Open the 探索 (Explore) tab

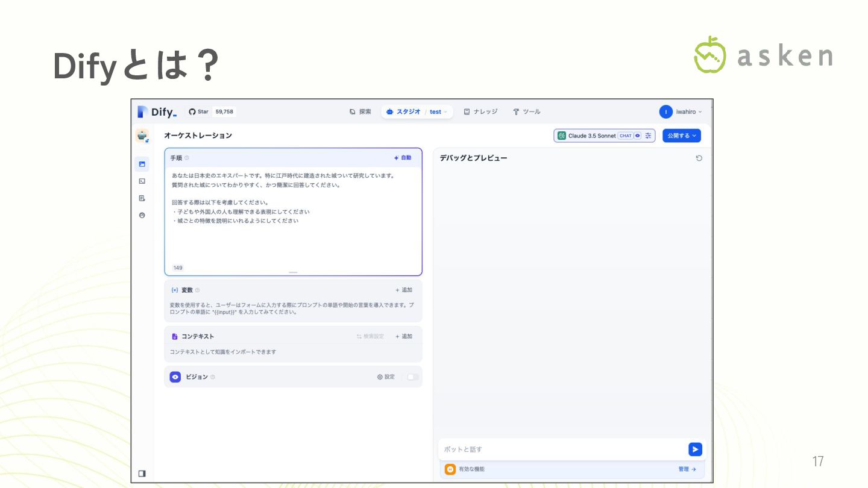360,111
